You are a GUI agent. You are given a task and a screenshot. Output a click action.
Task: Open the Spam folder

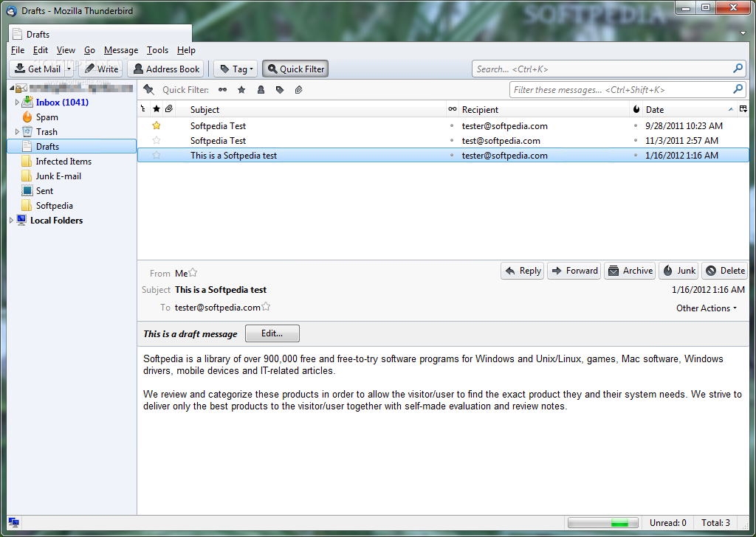[47, 117]
